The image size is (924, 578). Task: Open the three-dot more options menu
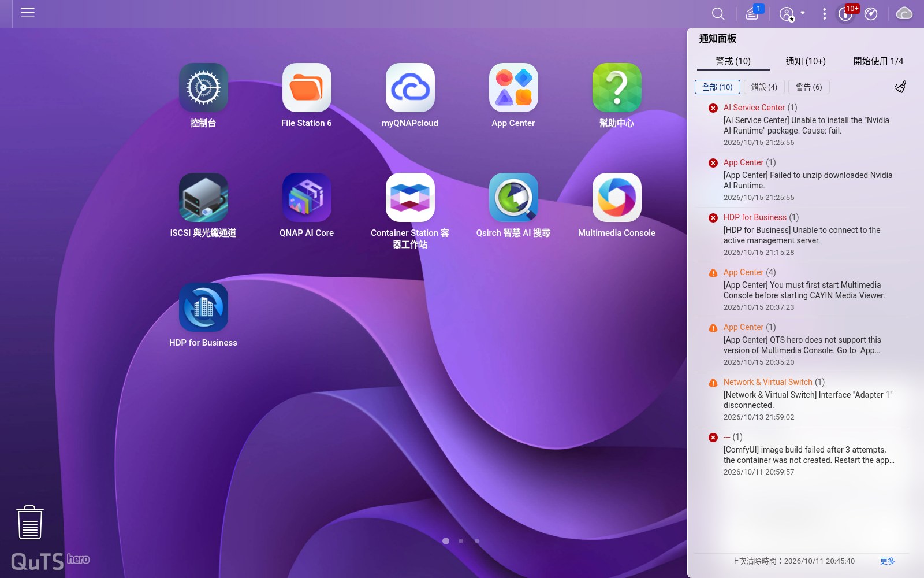[x=824, y=14]
